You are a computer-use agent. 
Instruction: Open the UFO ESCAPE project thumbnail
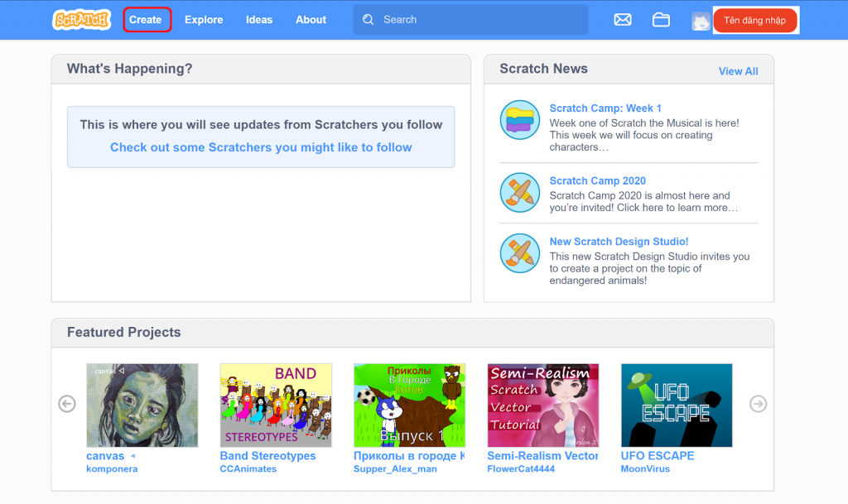tap(677, 406)
